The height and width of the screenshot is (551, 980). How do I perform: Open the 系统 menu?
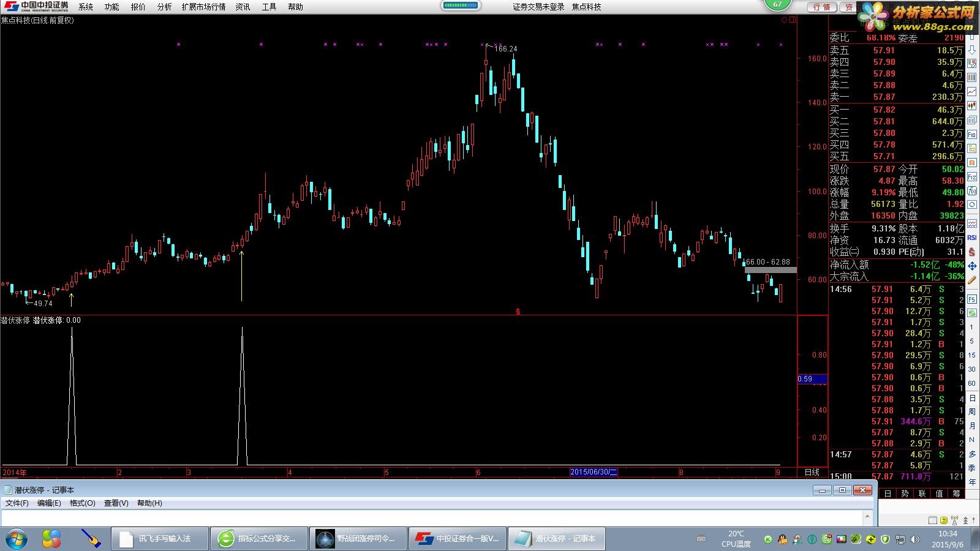(x=86, y=7)
